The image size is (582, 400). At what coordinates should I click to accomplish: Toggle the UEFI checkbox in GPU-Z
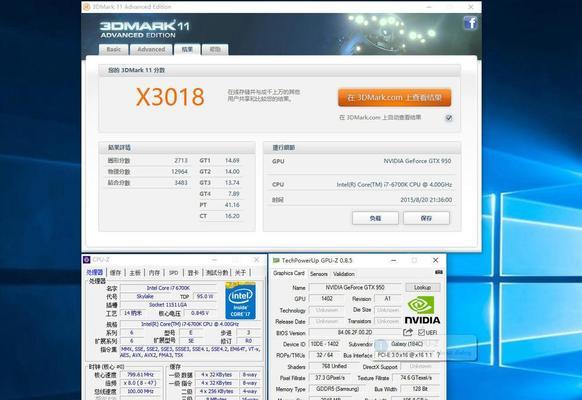tap(421, 332)
